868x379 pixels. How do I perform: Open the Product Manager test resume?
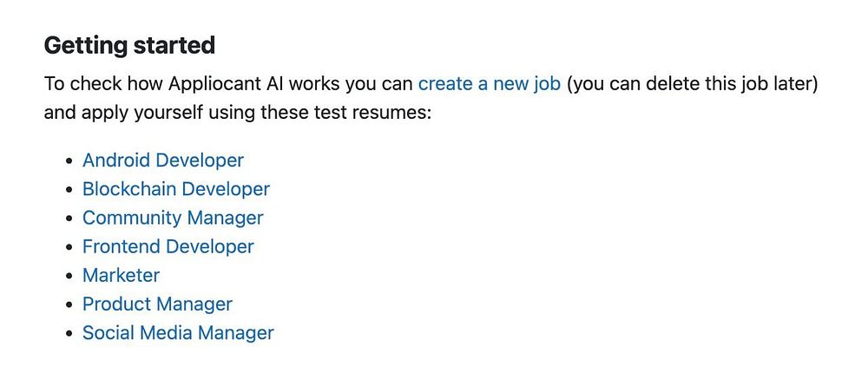tap(157, 304)
